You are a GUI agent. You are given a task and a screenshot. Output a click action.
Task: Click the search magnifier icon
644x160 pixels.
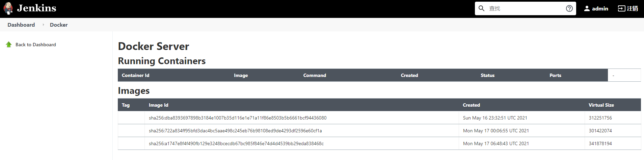(x=482, y=8)
